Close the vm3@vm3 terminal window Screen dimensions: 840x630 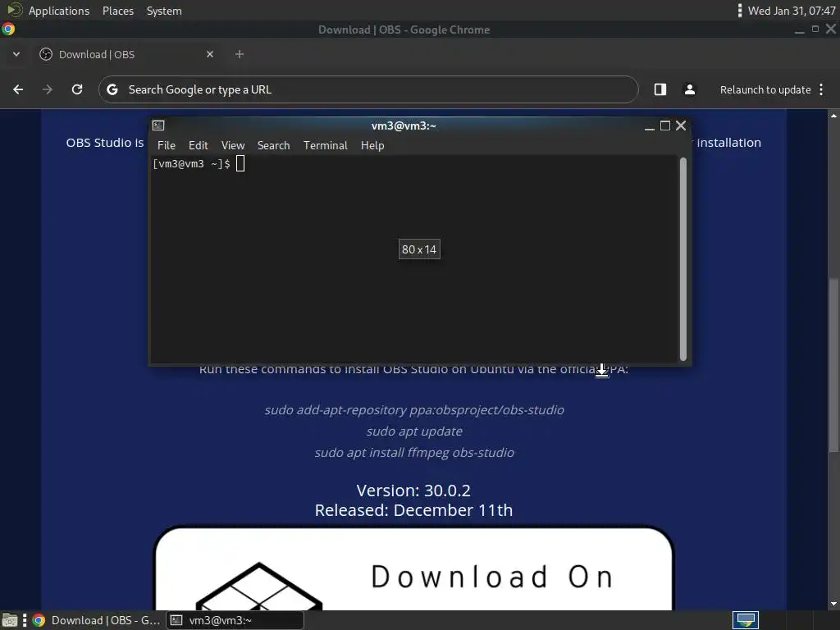(x=681, y=126)
